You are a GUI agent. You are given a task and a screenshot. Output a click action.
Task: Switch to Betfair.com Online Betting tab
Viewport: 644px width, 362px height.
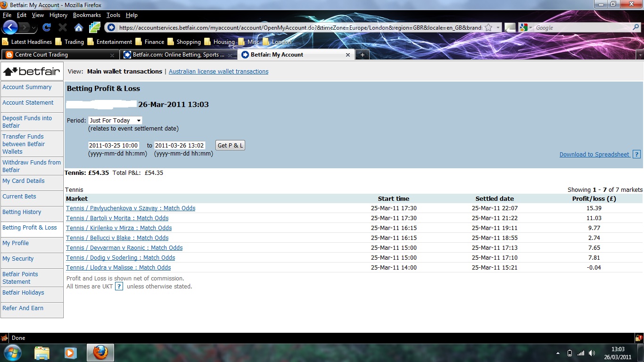[x=178, y=55]
